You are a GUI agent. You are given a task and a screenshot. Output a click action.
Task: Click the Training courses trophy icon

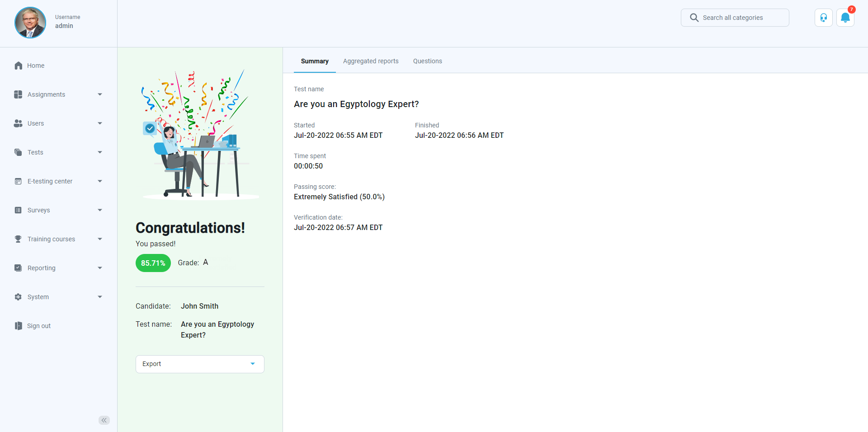(18, 239)
